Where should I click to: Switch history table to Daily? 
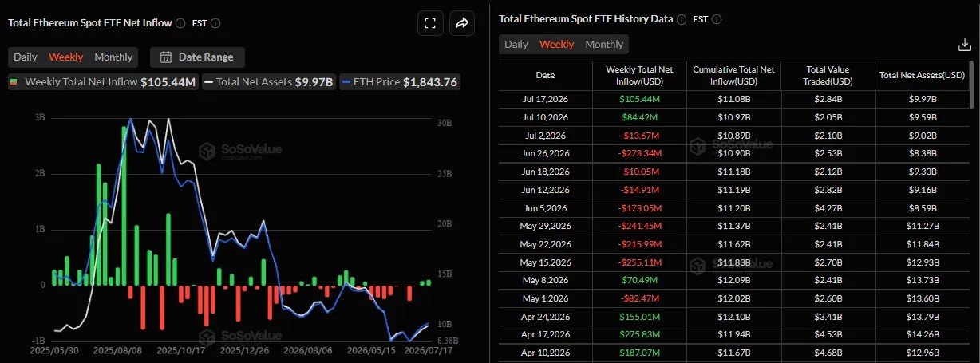coord(516,44)
